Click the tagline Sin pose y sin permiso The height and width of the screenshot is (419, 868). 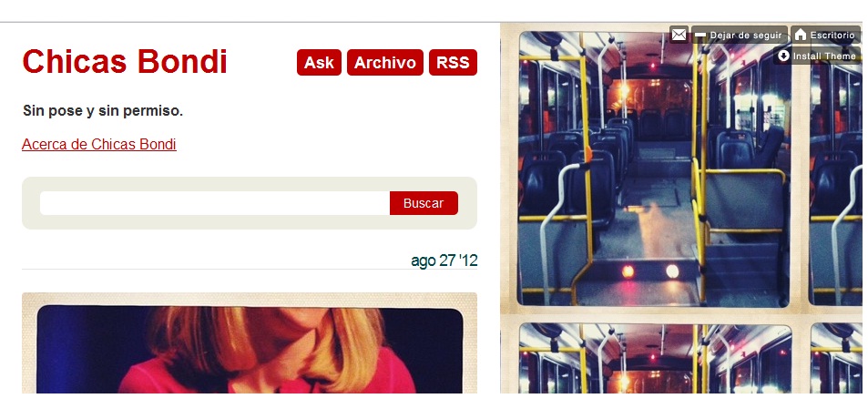pos(103,111)
